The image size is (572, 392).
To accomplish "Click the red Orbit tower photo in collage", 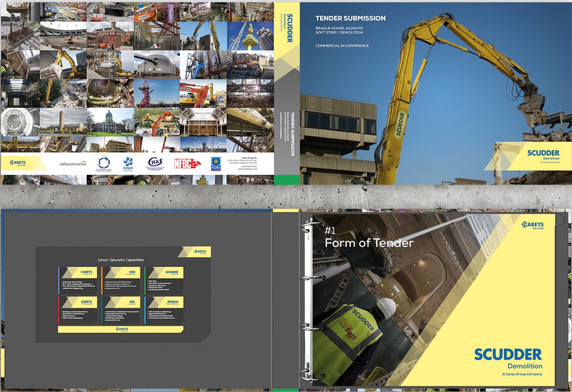I will point(156,93).
